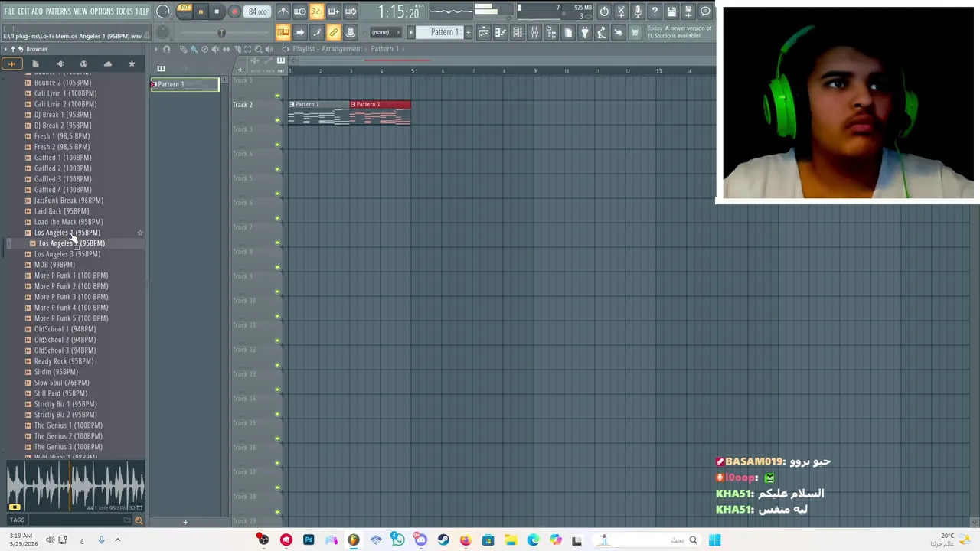Screen dimensions: 980x551
Task: Open the help question mark icon
Action: pos(655,11)
